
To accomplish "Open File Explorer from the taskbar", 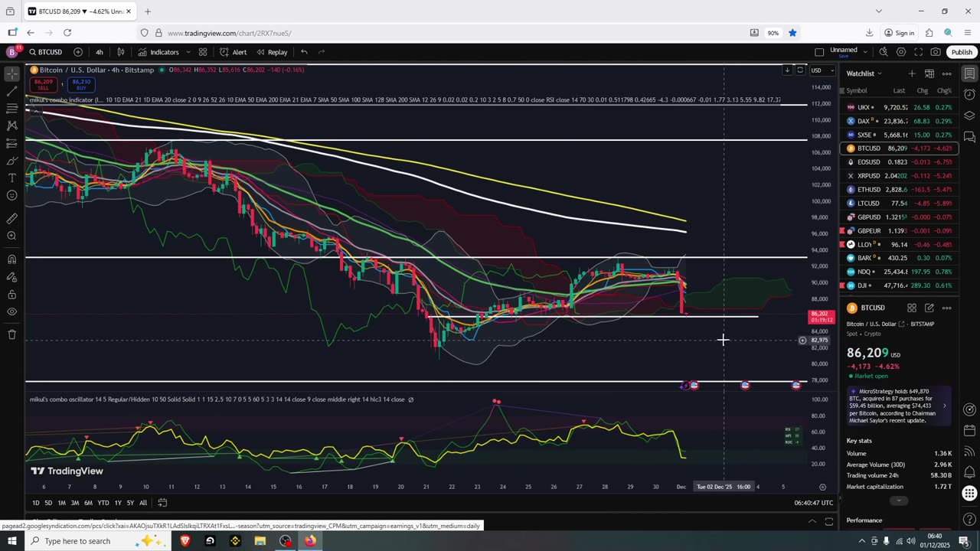I will tap(260, 541).
